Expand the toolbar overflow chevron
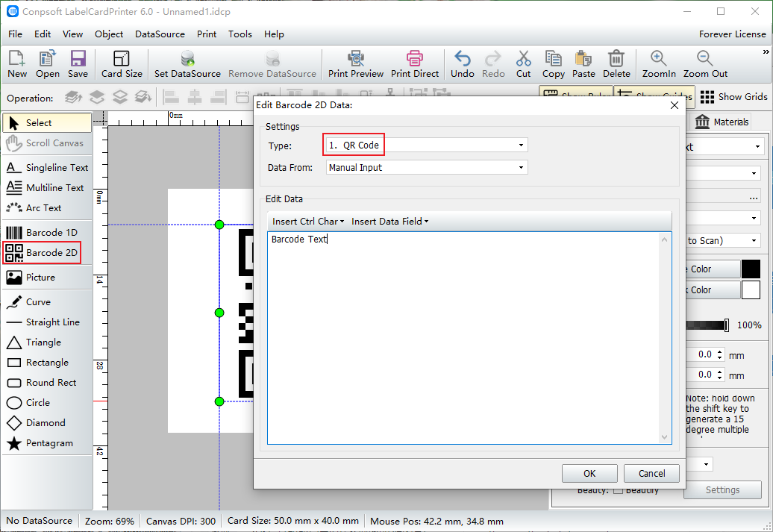773x532 pixels. point(766,51)
